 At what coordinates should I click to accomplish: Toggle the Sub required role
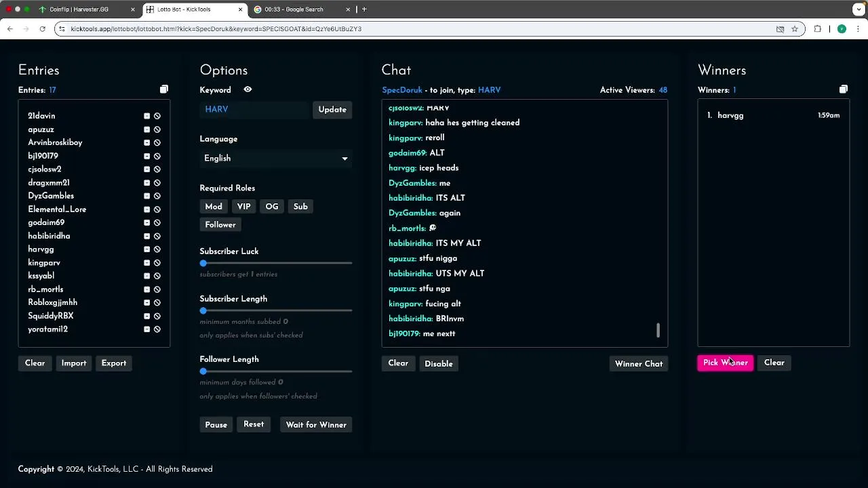(300, 207)
